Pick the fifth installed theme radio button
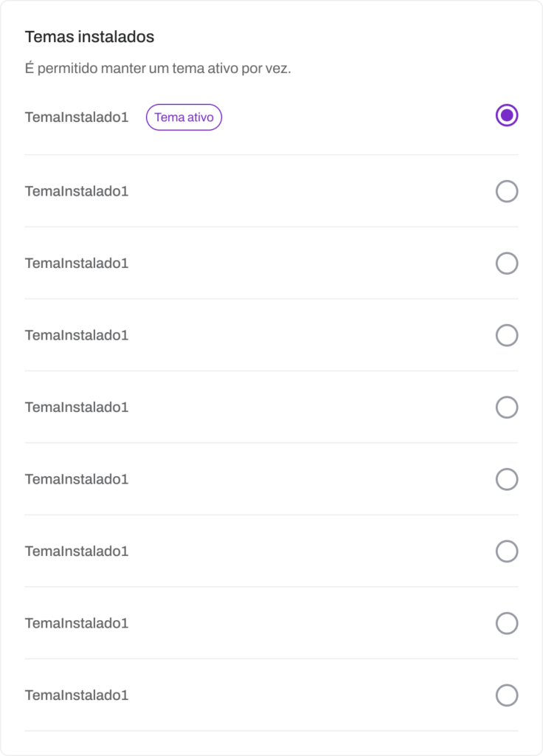 (x=507, y=408)
